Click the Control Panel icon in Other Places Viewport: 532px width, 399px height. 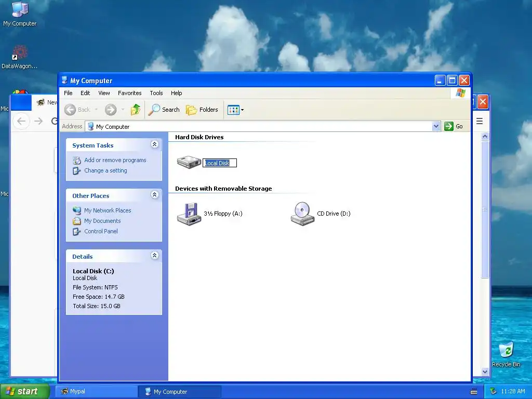point(77,232)
